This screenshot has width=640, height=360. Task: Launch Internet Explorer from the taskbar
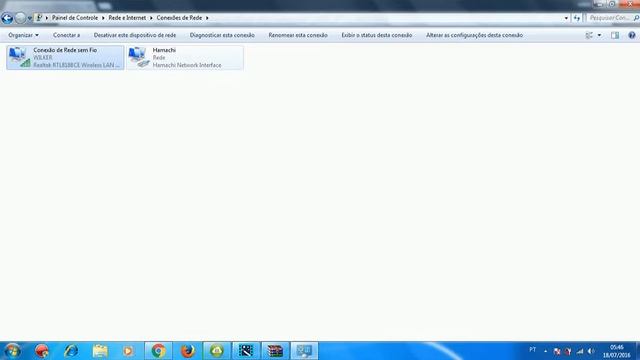tap(71, 351)
